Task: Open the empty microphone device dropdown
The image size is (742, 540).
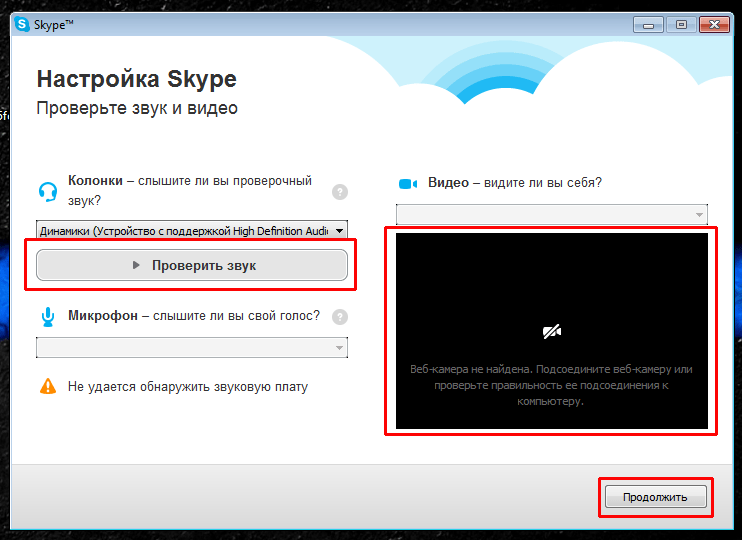Action: (x=192, y=348)
